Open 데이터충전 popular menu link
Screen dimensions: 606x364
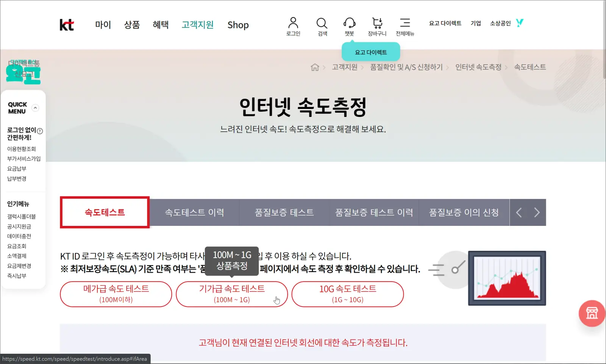tap(19, 236)
